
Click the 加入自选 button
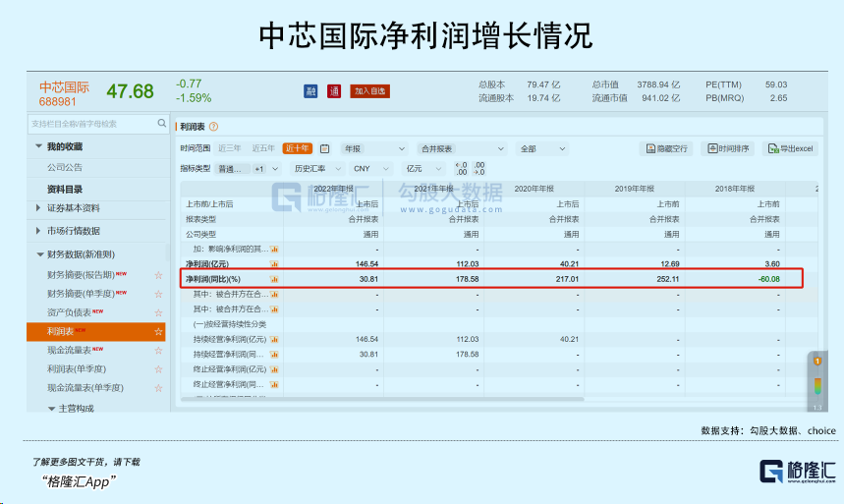pyautogui.click(x=369, y=91)
